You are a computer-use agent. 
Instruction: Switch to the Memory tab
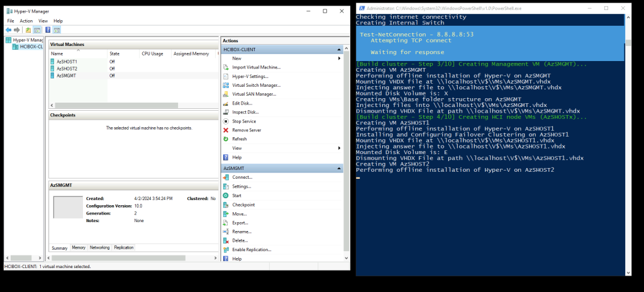[79, 247]
